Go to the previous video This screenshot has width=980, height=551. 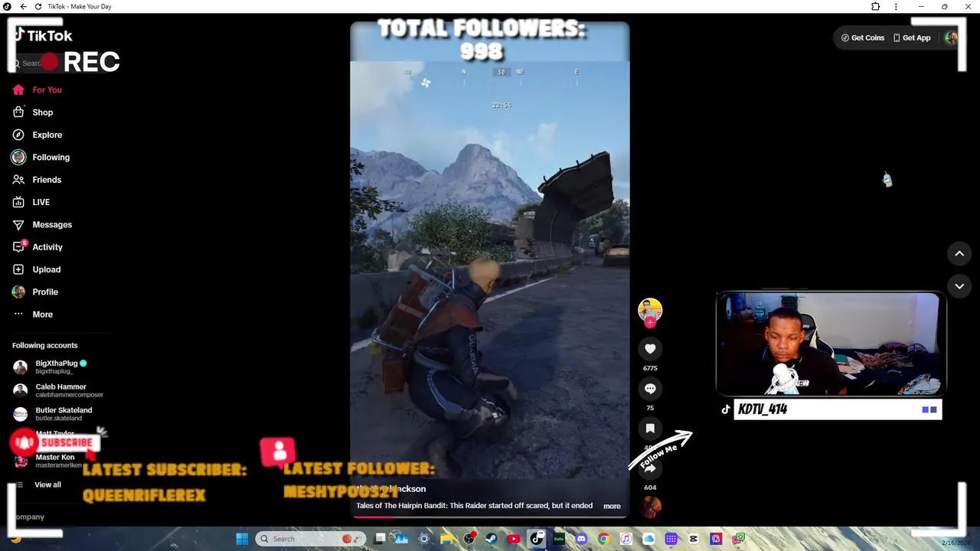point(959,253)
